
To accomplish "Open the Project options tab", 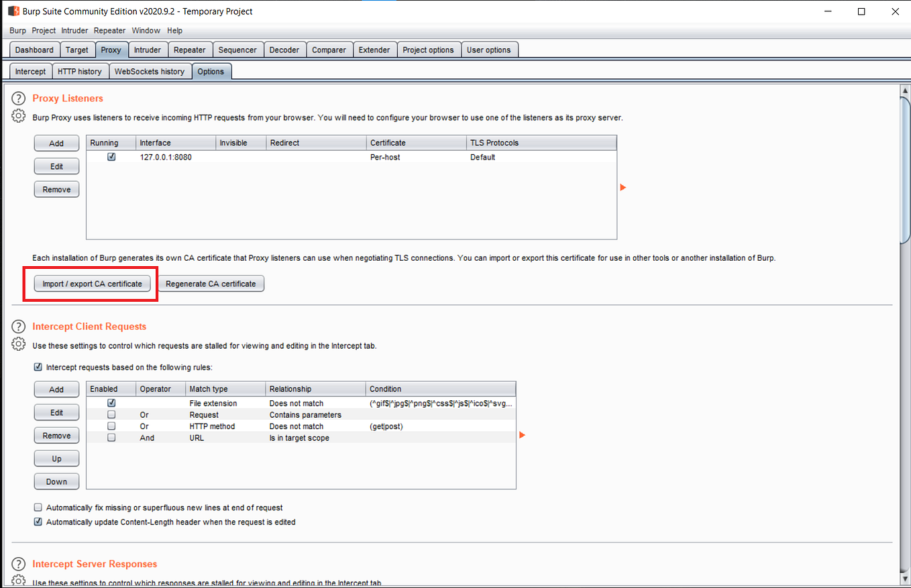I will click(429, 50).
